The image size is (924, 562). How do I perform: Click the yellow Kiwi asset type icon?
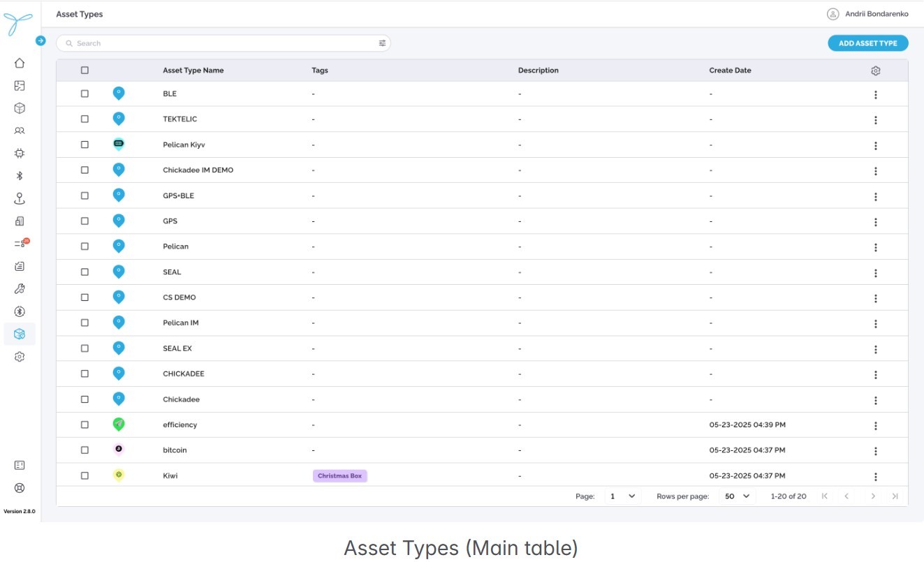pyautogui.click(x=119, y=475)
